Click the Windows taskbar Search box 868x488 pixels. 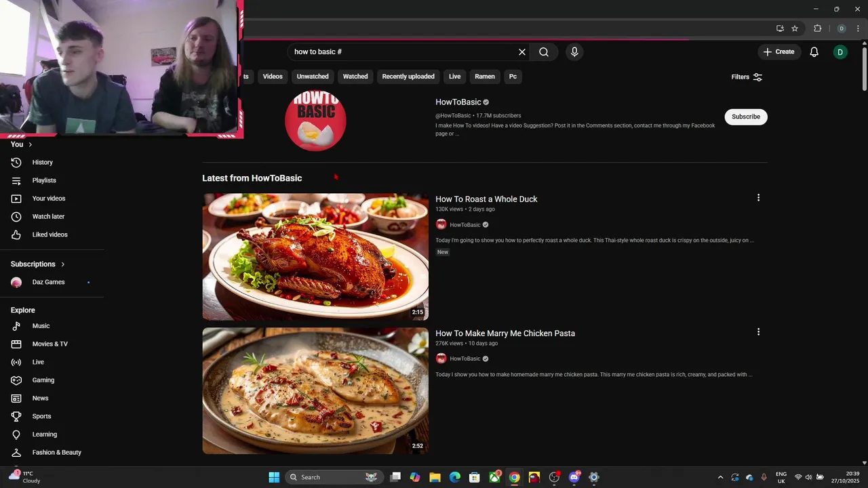tap(334, 477)
